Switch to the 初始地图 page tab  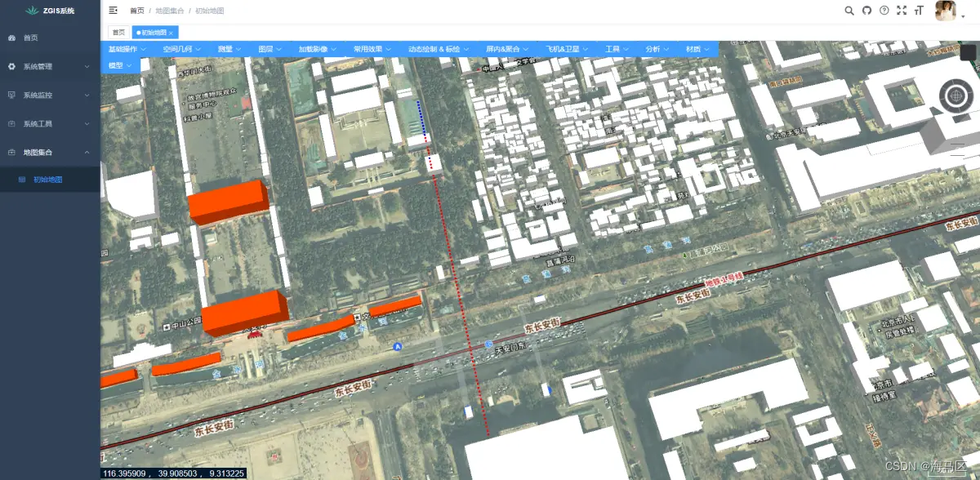154,32
